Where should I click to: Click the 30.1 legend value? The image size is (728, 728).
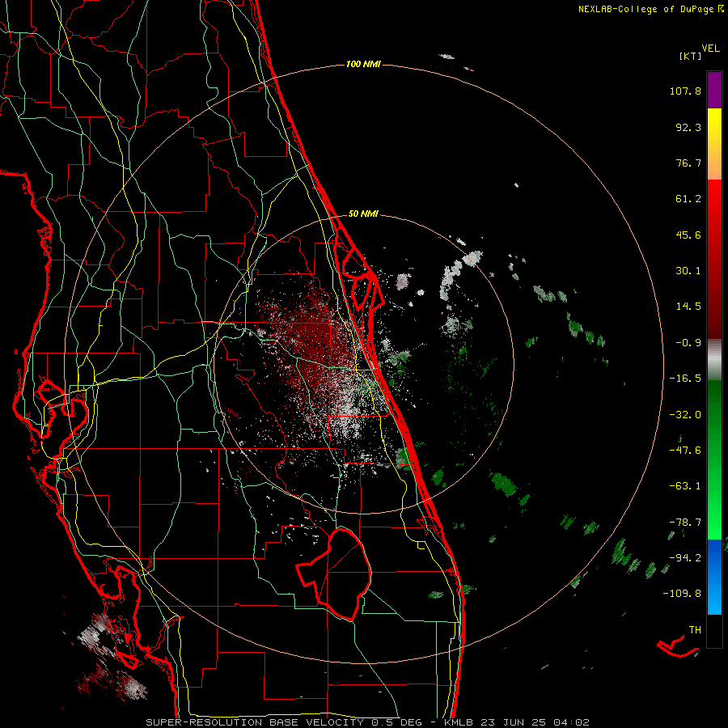[688, 271]
